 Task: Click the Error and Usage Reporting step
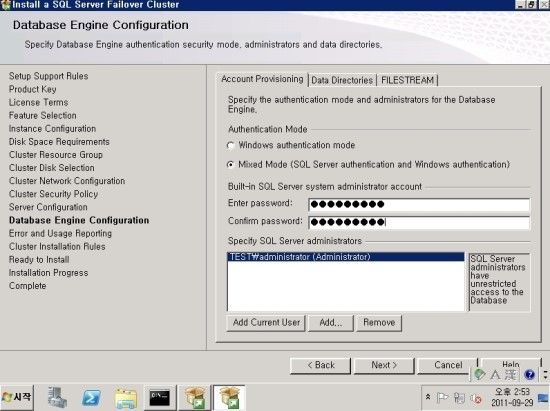[x=60, y=234]
